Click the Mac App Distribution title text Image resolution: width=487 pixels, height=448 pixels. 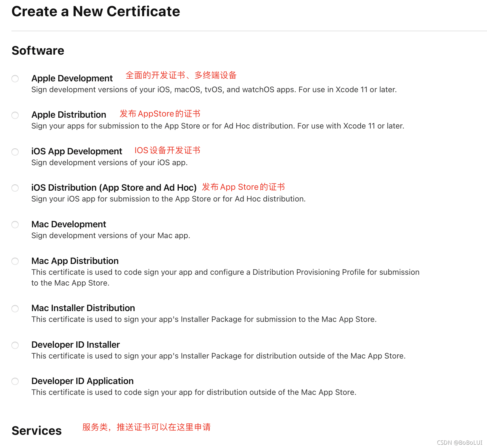75,261
